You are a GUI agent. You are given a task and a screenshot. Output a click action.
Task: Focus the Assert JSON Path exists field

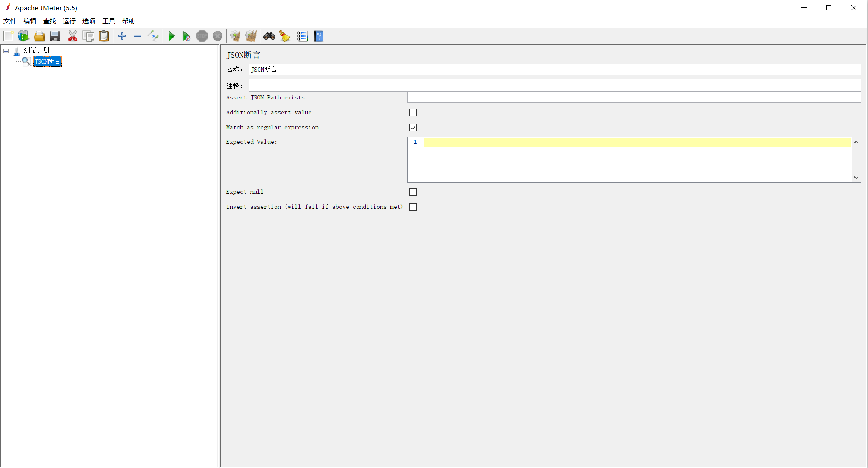coord(634,98)
